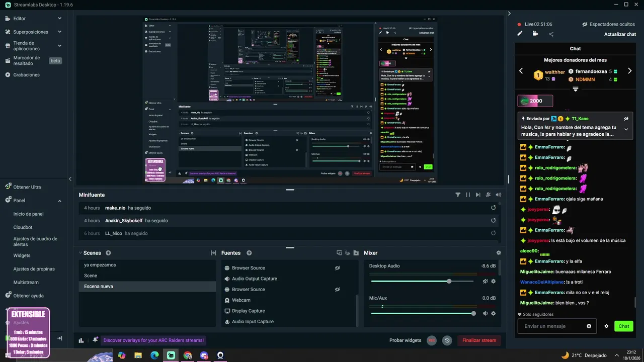This screenshot has height=362, width=644.
Task: Collapse the left sidebar arrow
Action: tap(70, 179)
